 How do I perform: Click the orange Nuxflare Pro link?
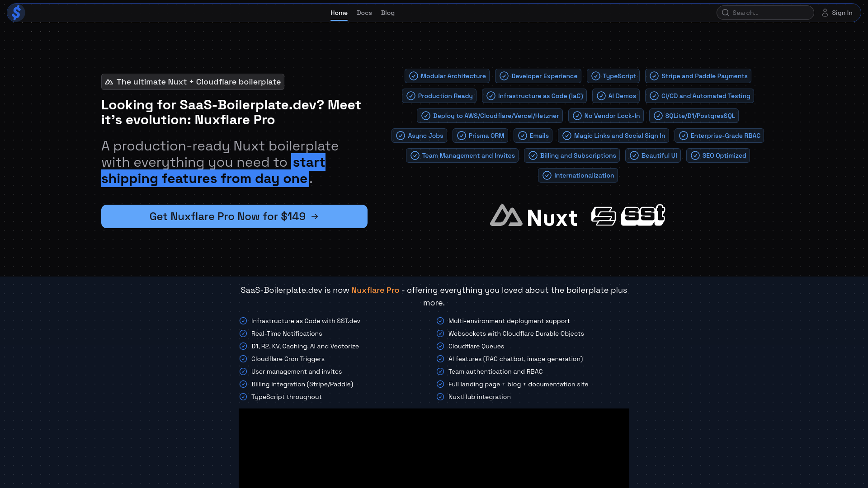coord(375,290)
